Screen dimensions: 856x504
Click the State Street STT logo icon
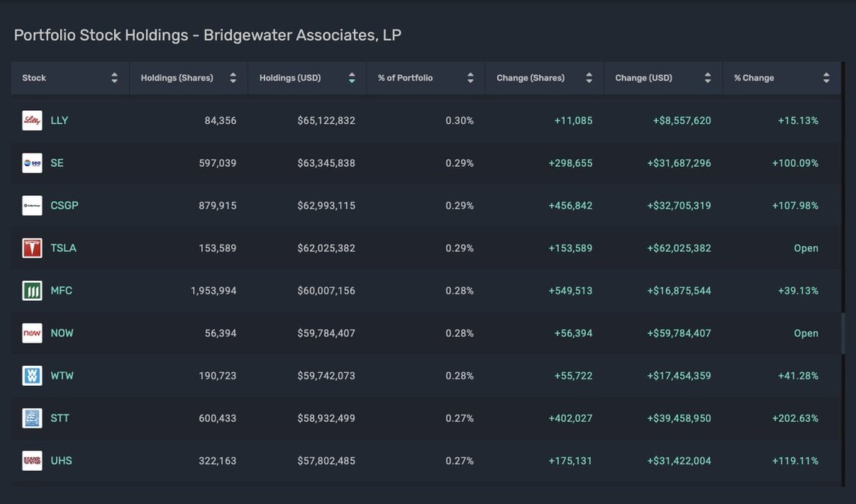coord(32,418)
